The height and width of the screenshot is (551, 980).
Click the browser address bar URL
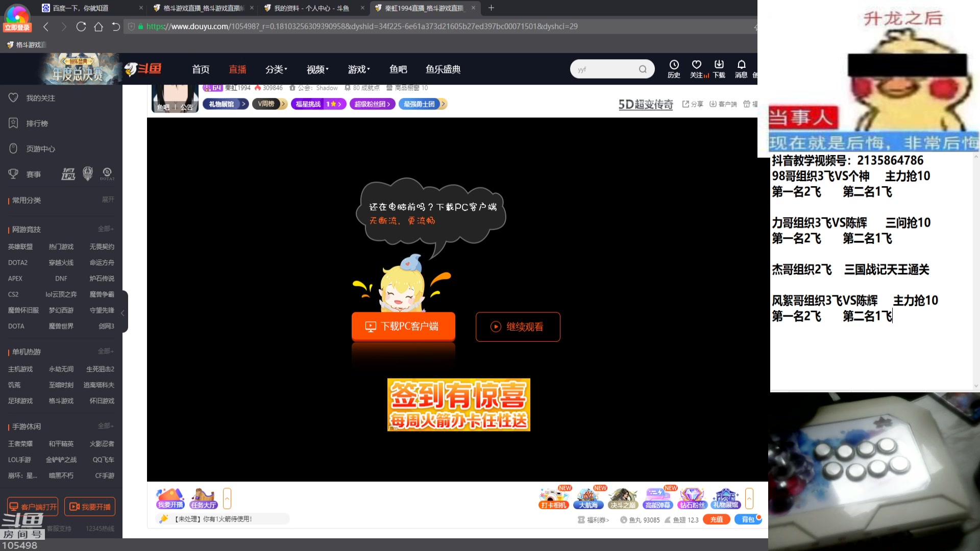pos(361,27)
